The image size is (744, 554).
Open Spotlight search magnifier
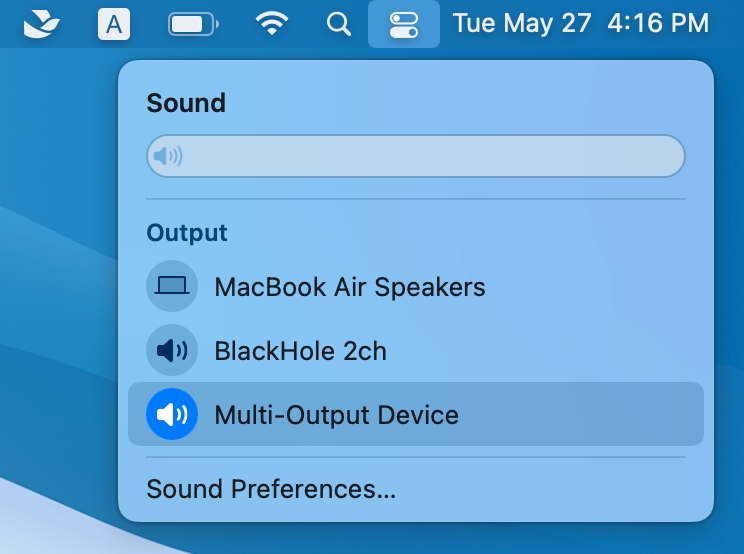339,24
